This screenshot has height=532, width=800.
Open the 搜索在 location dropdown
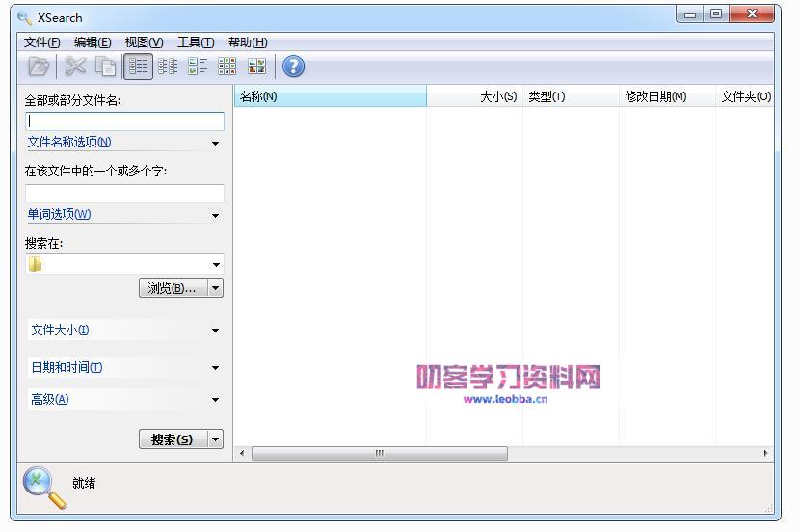(216, 264)
